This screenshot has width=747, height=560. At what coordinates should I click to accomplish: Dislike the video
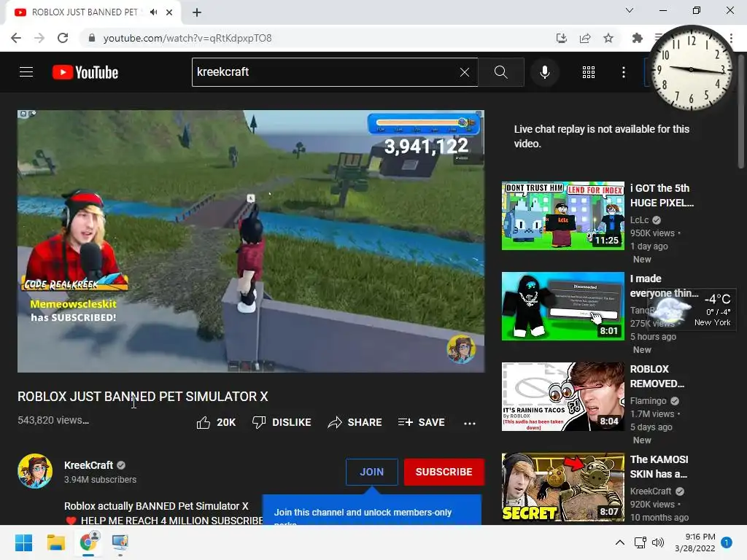(282, 422)
